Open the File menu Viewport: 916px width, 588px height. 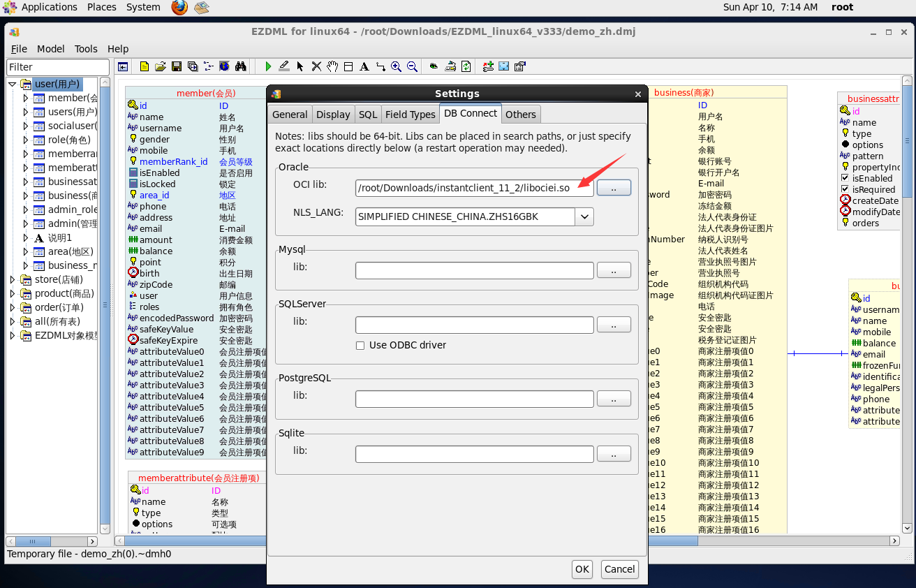[19, 48]
